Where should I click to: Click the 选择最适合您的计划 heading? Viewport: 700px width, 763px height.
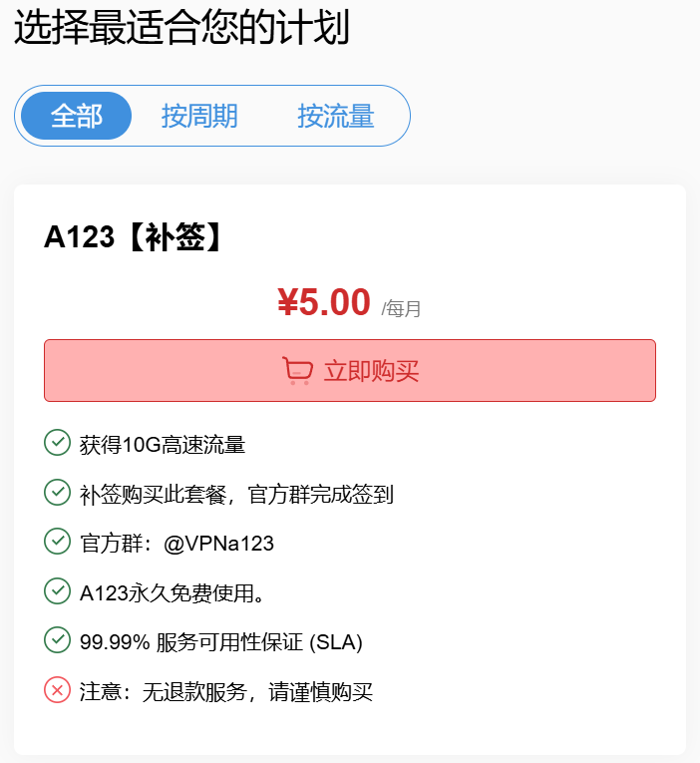[181, 27]
